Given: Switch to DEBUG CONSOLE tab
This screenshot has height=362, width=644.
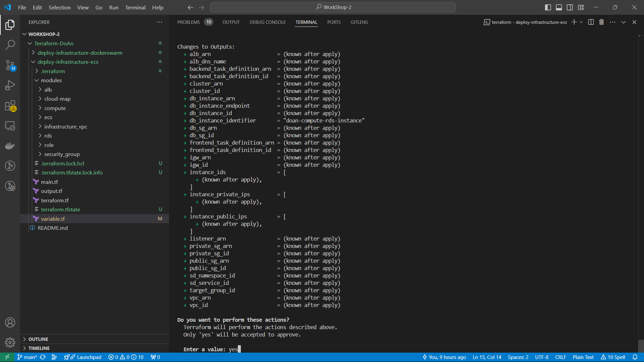Looking at the screenshot, I should pos(268,22).
